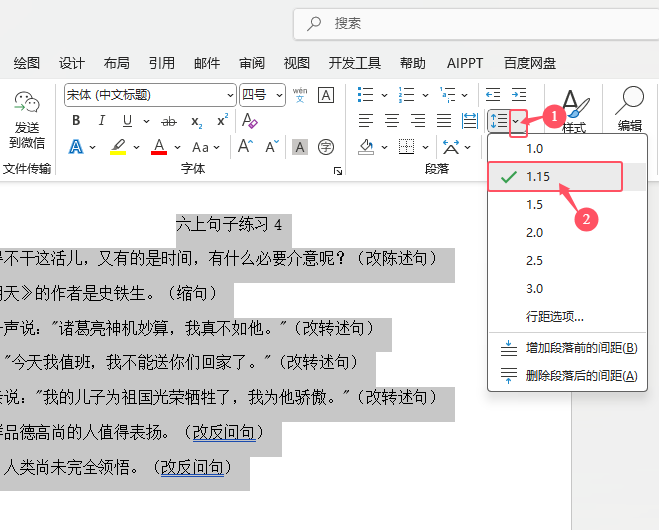This screenshot has width=659, height=530.
Task: Switch to the 布局 tab
Action: pos(116,63)
